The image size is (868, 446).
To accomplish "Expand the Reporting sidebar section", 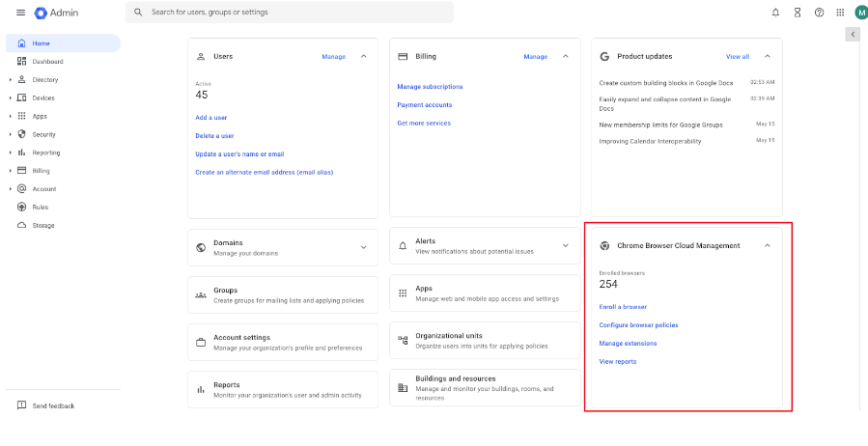I will click(11, 153).
